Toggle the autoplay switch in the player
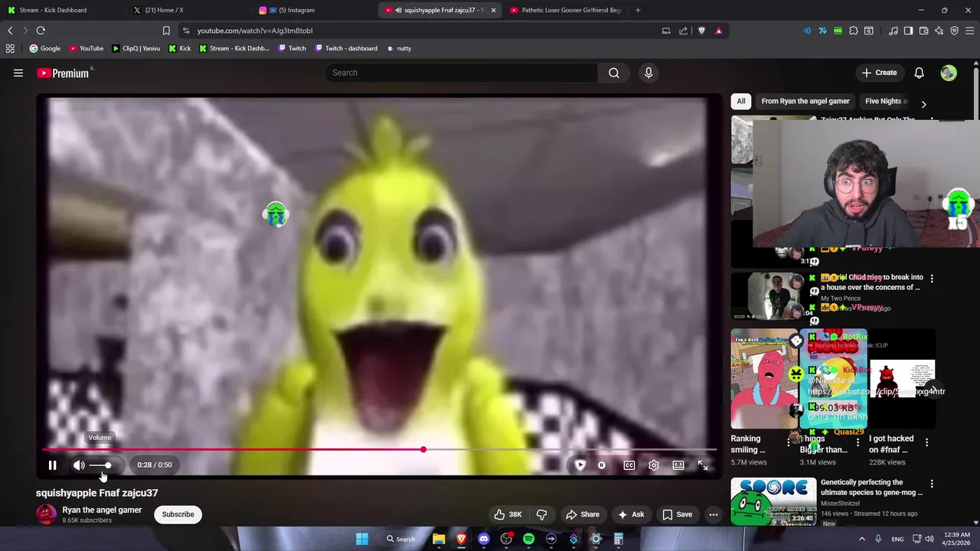980x551 pixels. coord(602,465)
